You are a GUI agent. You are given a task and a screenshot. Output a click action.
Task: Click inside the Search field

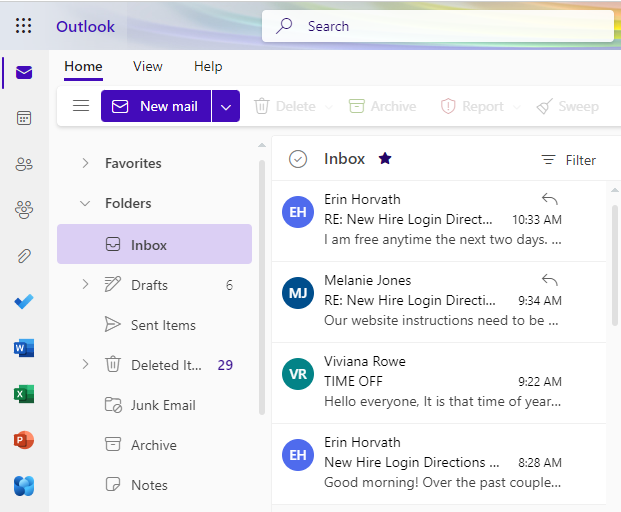[438, 26]
